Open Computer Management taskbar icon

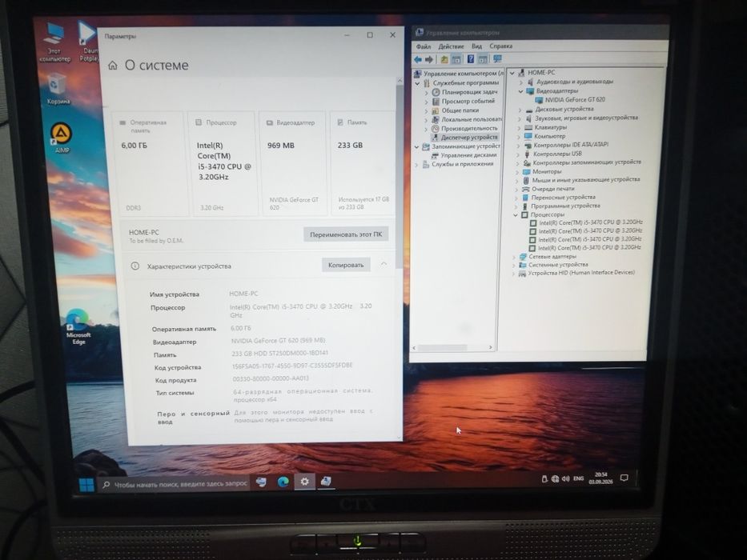[326, 481]
